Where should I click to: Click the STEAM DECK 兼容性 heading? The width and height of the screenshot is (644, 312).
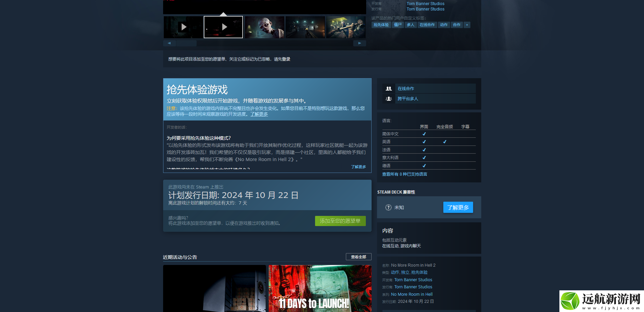click(x=396, y=192)
